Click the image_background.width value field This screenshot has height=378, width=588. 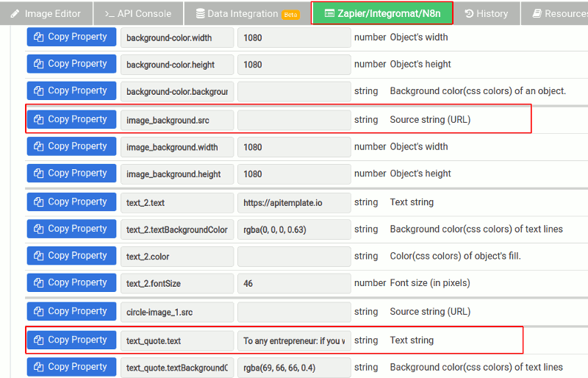tap(294, 147)
